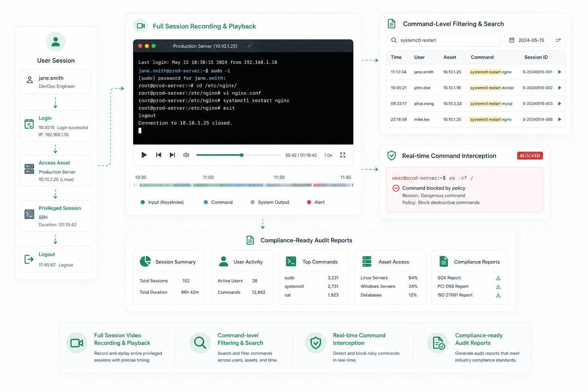588x392 pixels.
Task: Click the shield icon for Command Interception
Action: click(391, 155)
